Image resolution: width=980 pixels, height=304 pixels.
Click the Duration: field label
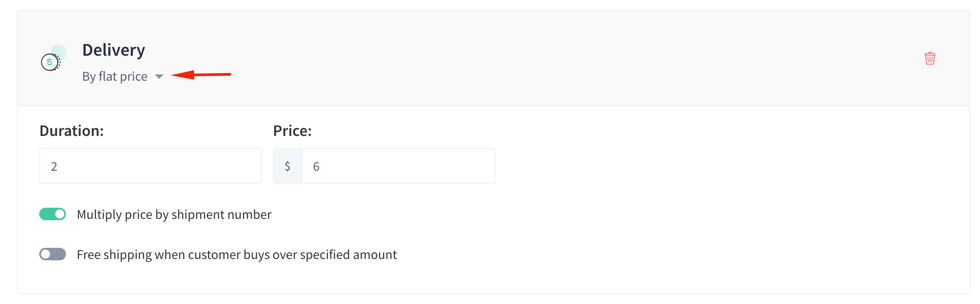tap(72, 131)
